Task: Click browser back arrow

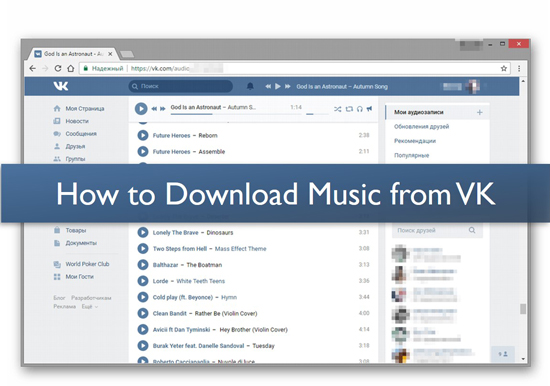Action: click(33, 68)
